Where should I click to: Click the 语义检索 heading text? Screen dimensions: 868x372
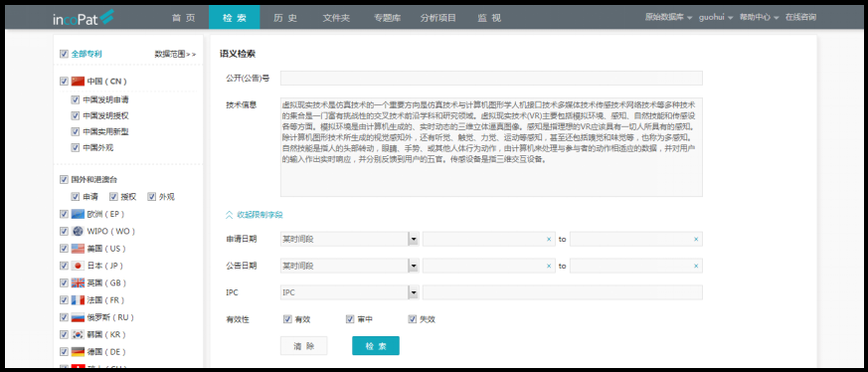(238, 54)
